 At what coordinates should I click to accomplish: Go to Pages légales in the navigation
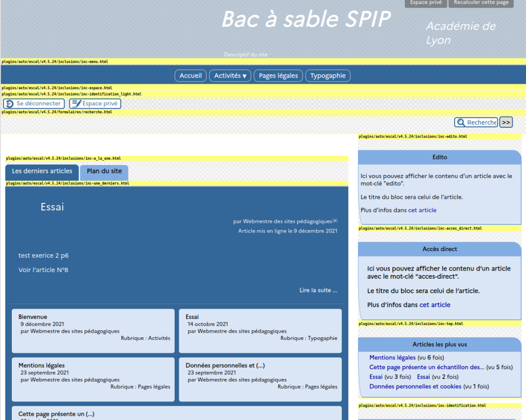pos(278,76)
